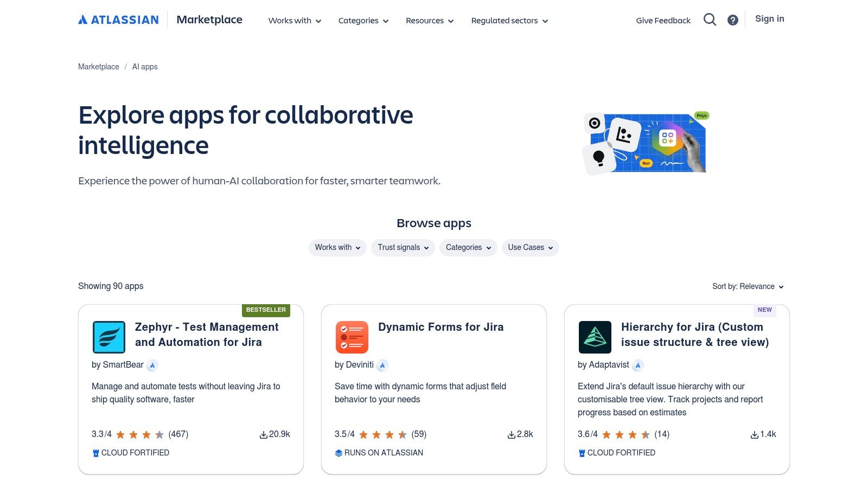Viewport: 868px width, 488px height.
Task: Click the Zephyr app logo thumbnail
Action: point(108,337)
